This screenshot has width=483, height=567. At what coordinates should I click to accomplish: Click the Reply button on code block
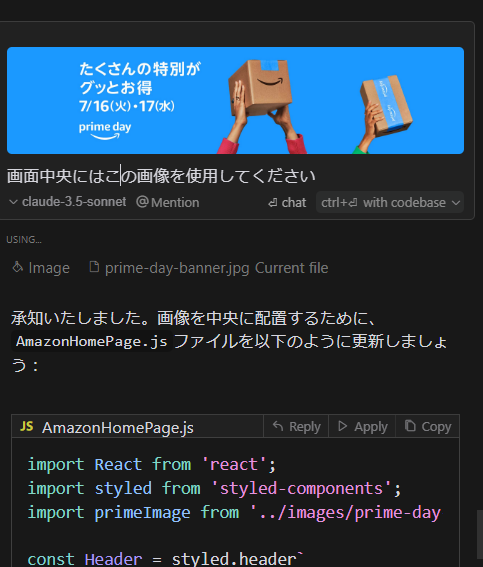point(296,426)
